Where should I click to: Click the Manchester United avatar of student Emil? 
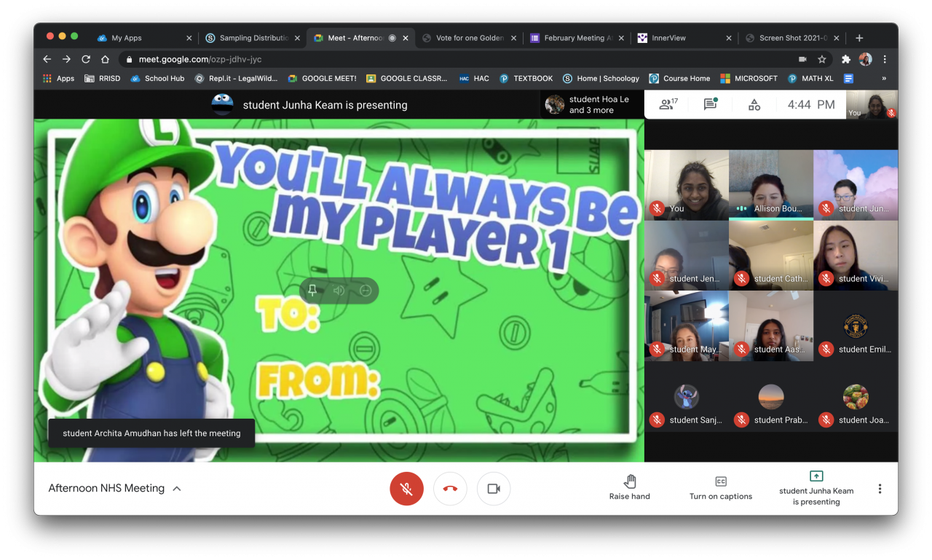tap(856, 326)
